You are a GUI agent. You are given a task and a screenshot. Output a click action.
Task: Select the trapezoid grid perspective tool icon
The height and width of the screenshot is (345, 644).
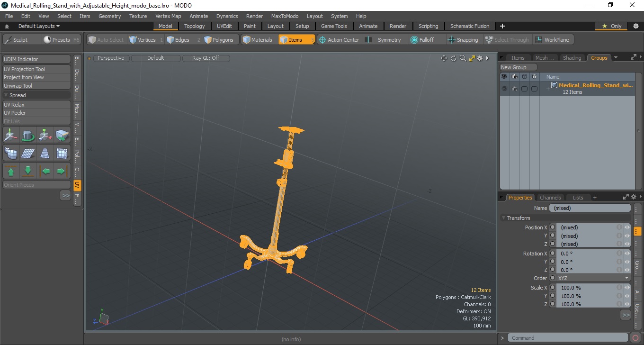45,153
